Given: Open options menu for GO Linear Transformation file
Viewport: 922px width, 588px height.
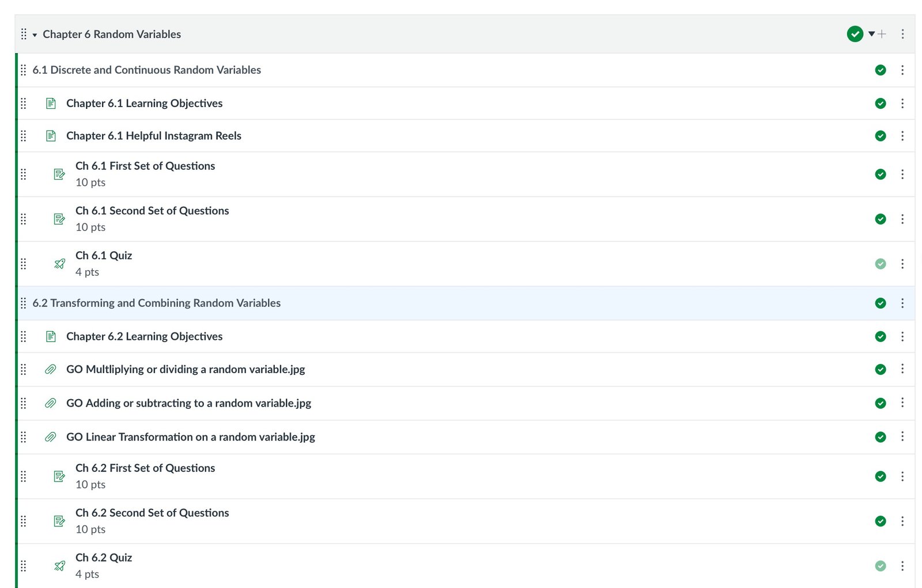Looking at the screenshot, I should tap(902, 437).
